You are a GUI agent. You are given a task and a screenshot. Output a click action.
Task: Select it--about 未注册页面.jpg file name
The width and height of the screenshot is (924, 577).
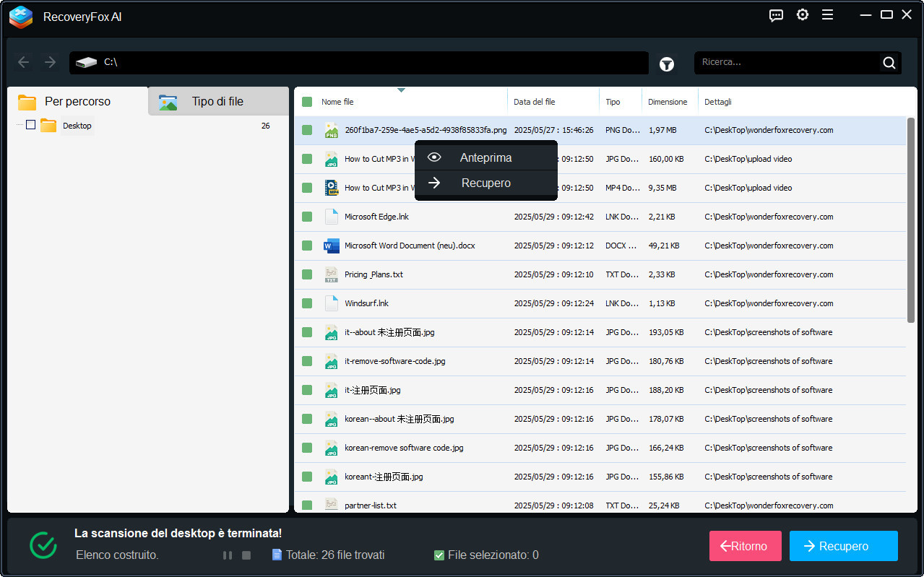point(389,332)
